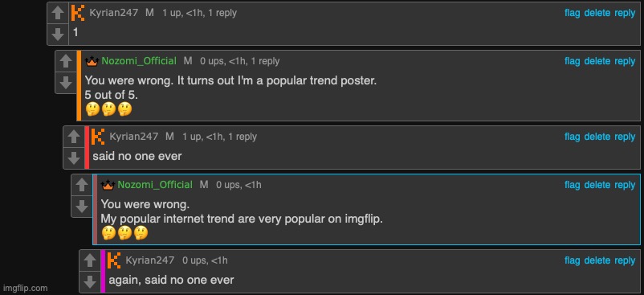Open Nozomi_Official's profile from the first reply
This screenshot has height=295, width=644.
click(139, 61)
